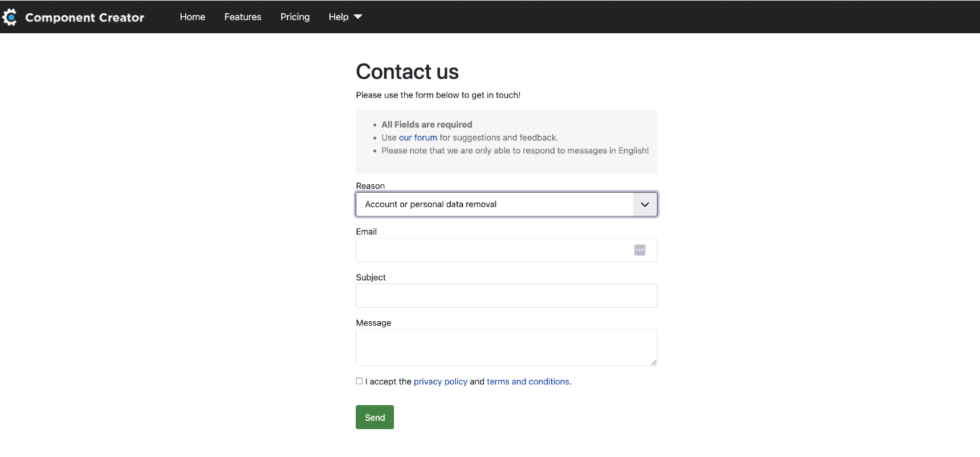This screenshot has height=457, width=980.
Task: Open the Reason select box
Action: 494,204
